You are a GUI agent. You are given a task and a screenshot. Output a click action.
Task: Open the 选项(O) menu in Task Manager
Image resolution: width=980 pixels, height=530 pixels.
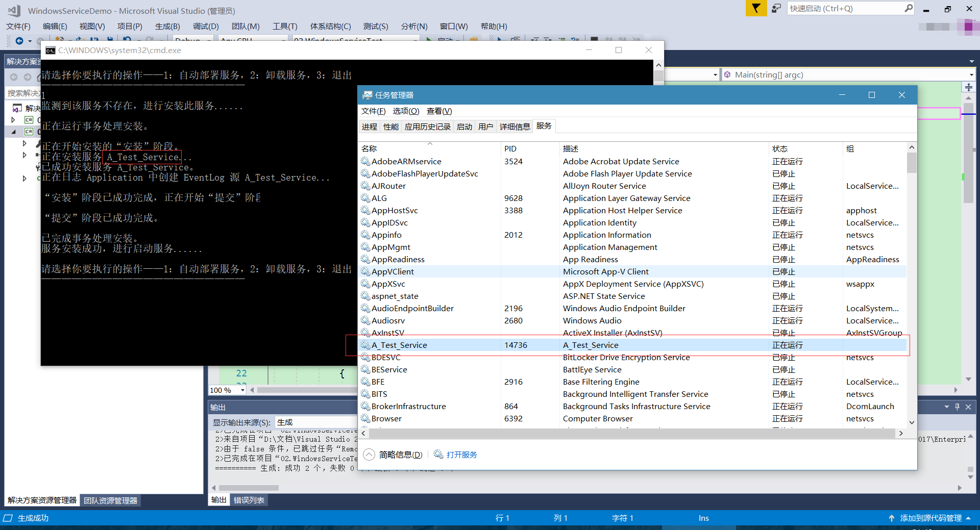tap(406, 111)
